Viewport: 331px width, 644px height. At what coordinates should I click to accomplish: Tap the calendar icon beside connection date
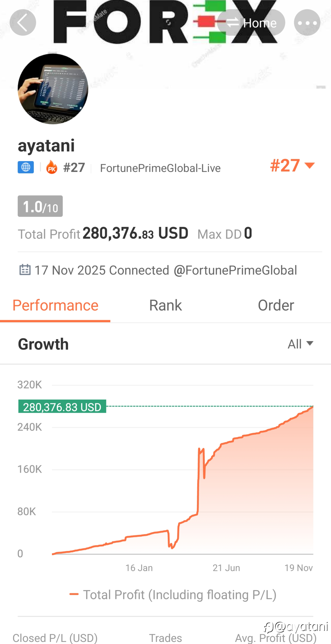pos(25,270)
